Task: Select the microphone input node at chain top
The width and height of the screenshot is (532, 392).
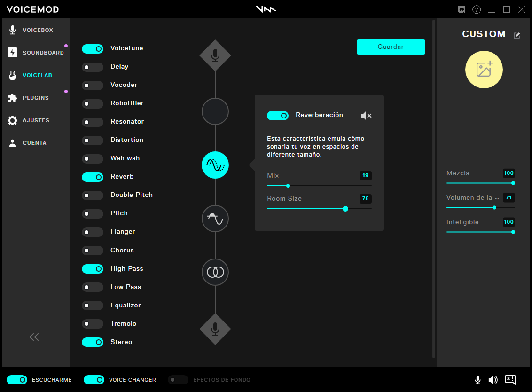Action: click(215, 55)
